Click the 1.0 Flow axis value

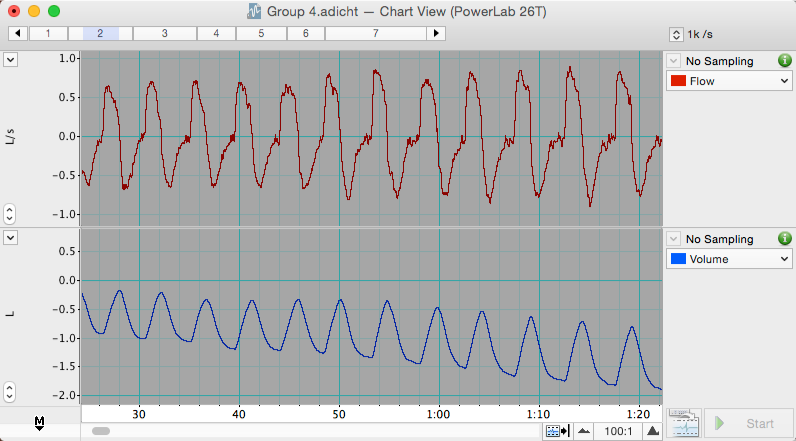pyautogui.click(x=68, y=59)
